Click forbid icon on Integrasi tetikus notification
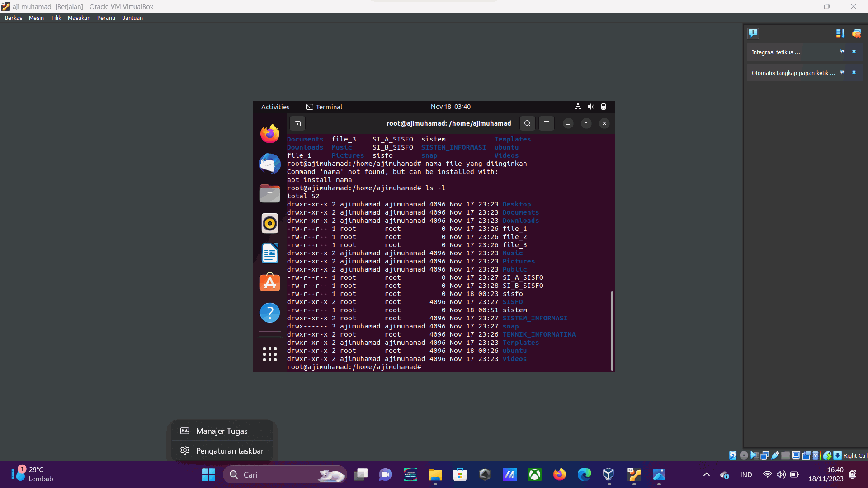868x488 pixels. [842, 52]
